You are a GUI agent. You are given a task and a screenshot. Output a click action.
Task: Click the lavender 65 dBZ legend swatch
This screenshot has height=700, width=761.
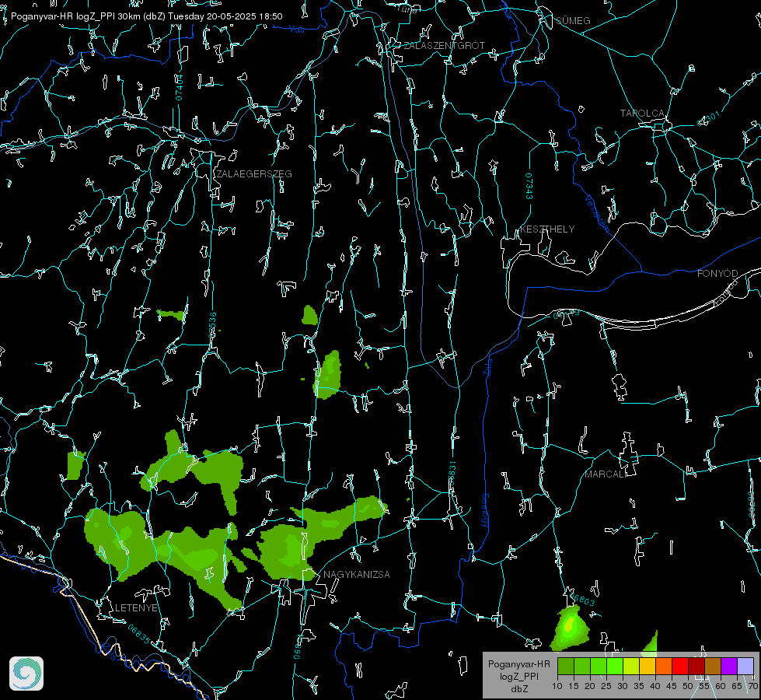745,666
